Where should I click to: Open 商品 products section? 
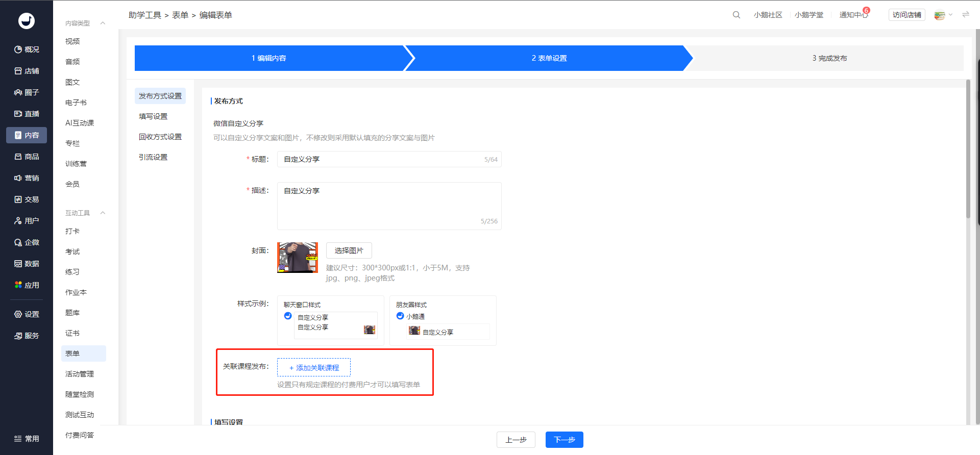[x=27, y=157]
